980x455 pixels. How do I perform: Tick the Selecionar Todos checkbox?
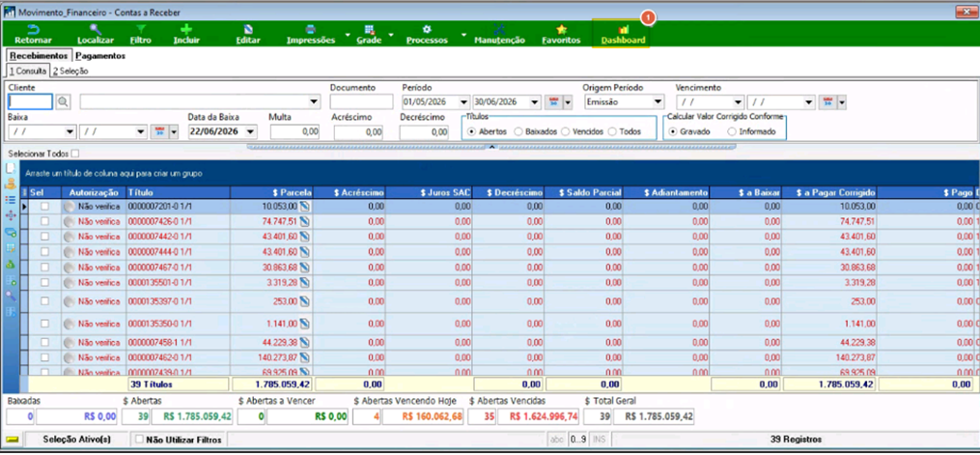pos(75,154)
